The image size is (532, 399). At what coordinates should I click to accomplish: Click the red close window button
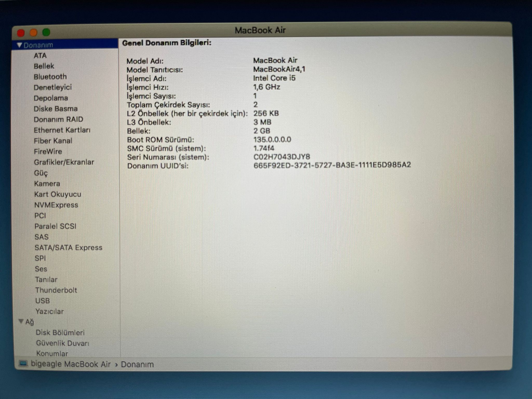(x=21, y=33)
